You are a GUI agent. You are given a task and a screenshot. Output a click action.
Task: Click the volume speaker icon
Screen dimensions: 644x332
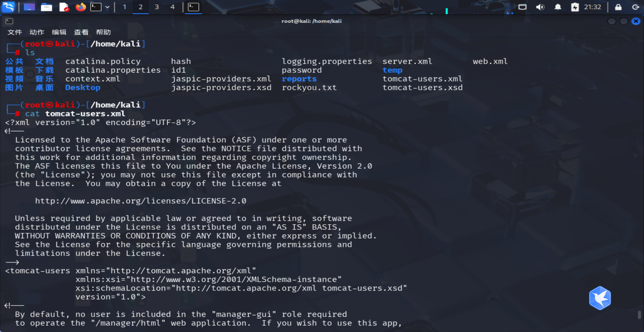click(540, 7)
